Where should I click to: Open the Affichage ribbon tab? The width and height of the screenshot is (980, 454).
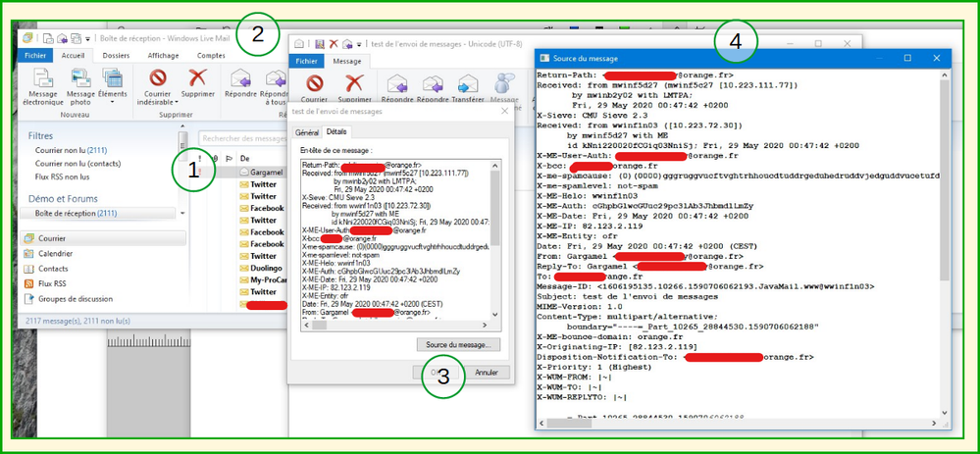163,56
